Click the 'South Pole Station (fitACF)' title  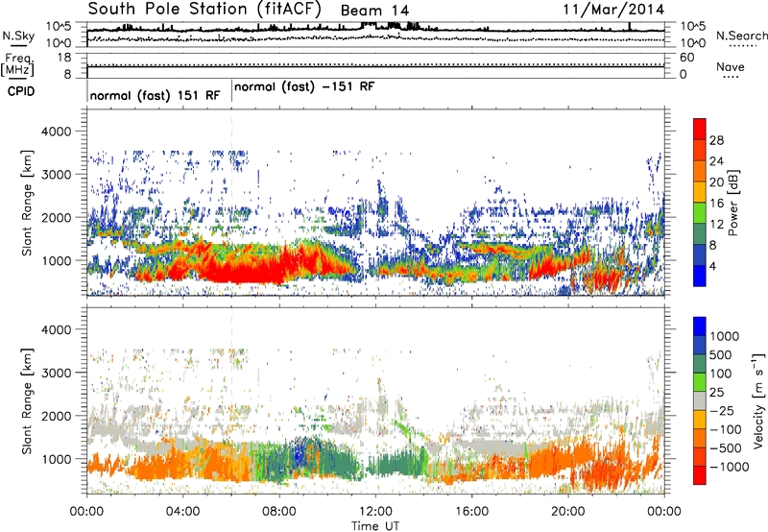tap(204, 9)
